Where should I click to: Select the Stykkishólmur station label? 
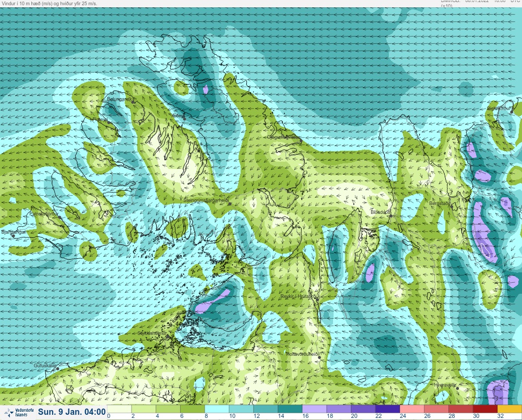tap(152, 333)
